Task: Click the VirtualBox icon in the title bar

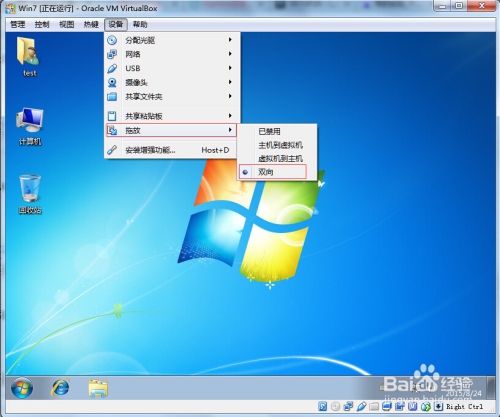Action: [x=10, y=8]
